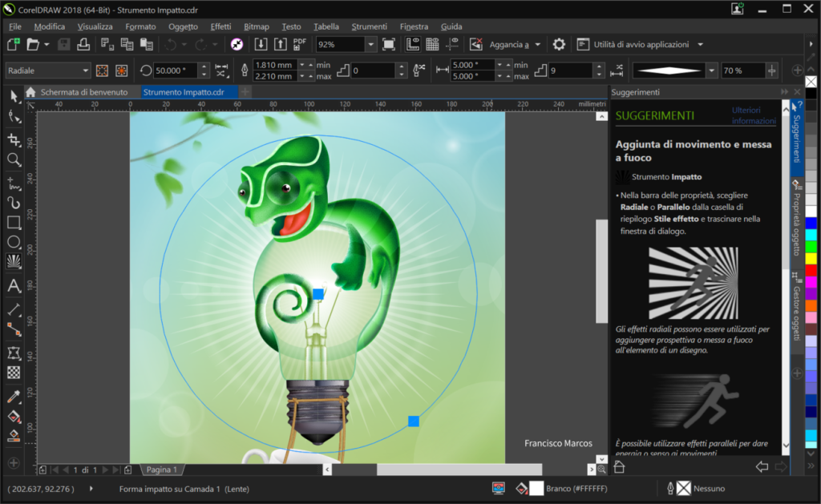821x504 pixels.
Task: Select the Crop tool
Action: [13, 139]
